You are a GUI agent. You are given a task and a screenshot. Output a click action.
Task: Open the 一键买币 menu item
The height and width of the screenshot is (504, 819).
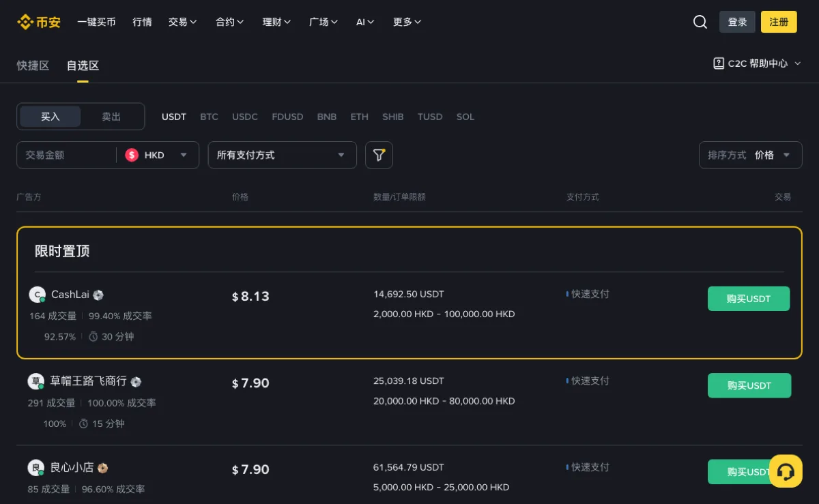[96, 22]
